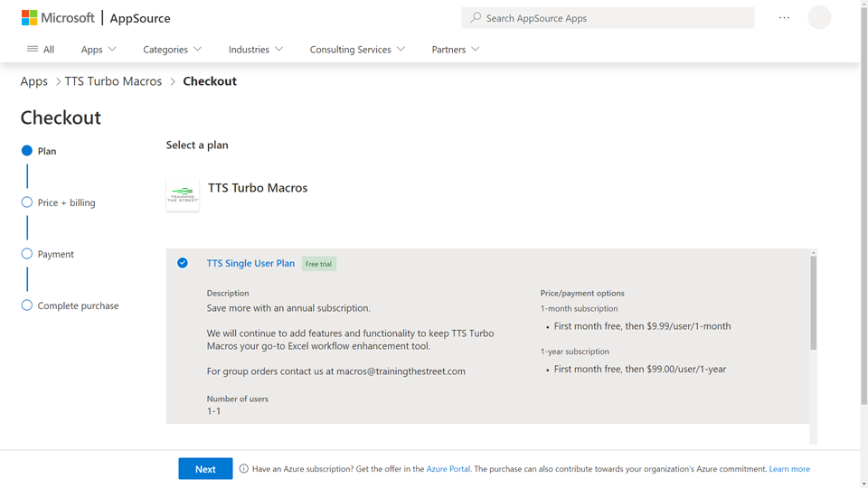Click the plan list scrollbar
This screenshot has width=868, height=488.
(x=814, y=303)
